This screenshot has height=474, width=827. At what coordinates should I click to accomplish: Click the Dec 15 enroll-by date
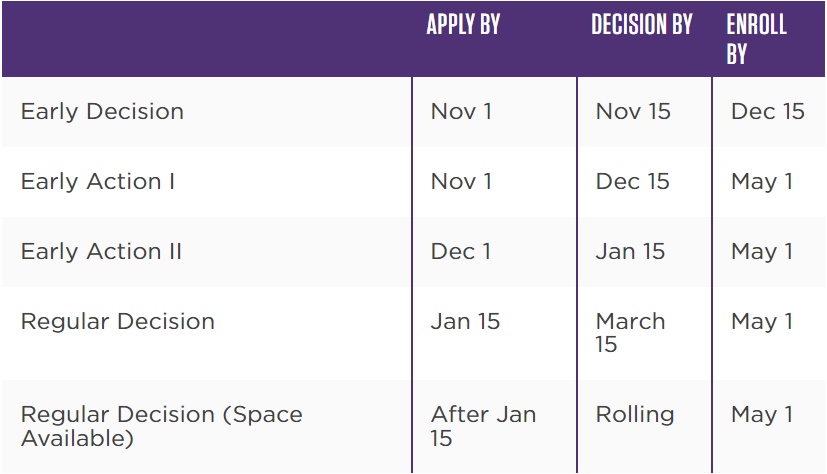pyautogui.click(x=767, y=111)
